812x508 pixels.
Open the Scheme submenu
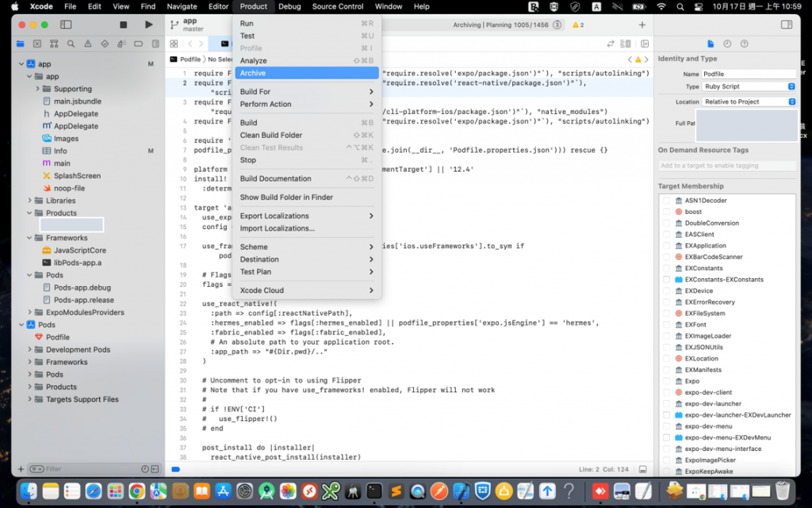[307, 246]
